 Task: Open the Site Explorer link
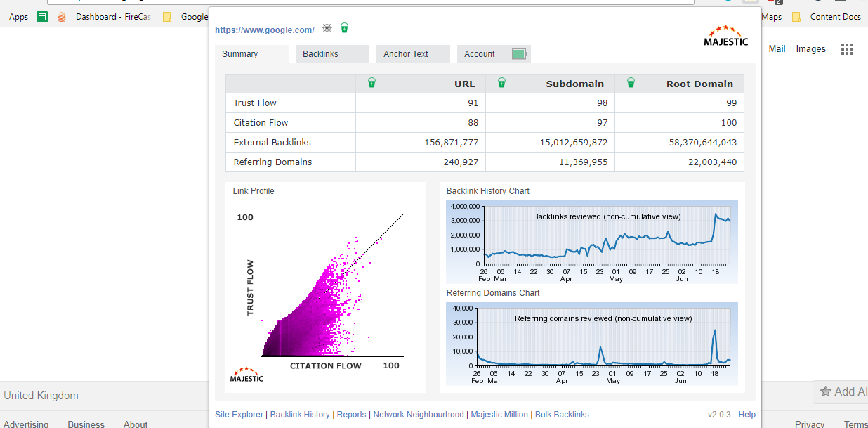tap(239, 415)
